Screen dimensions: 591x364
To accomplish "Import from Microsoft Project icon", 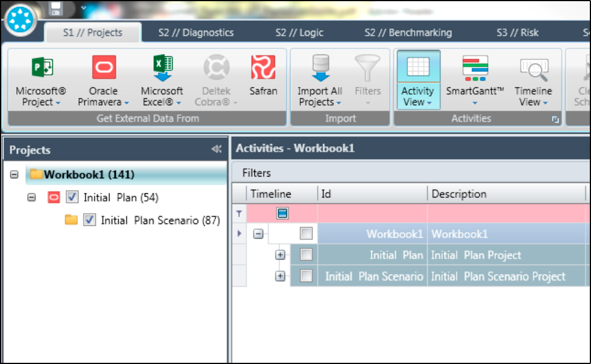I will click(42, 68).
